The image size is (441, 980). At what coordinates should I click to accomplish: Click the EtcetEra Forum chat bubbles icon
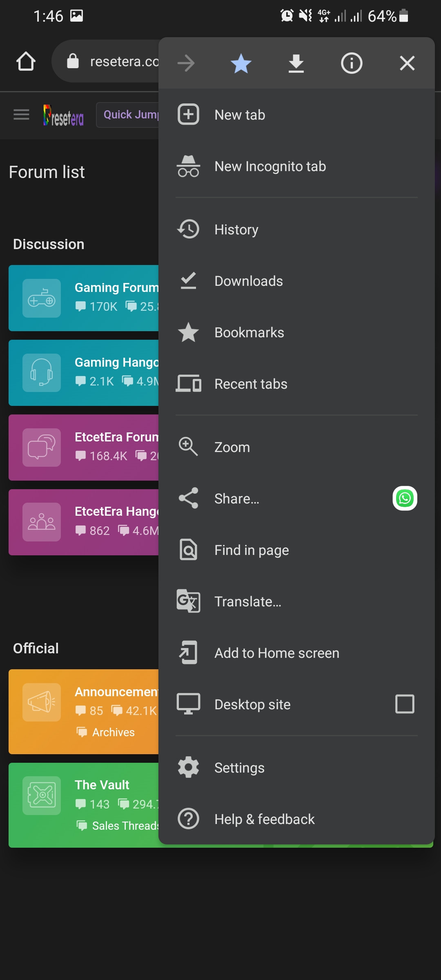(42, 448)
